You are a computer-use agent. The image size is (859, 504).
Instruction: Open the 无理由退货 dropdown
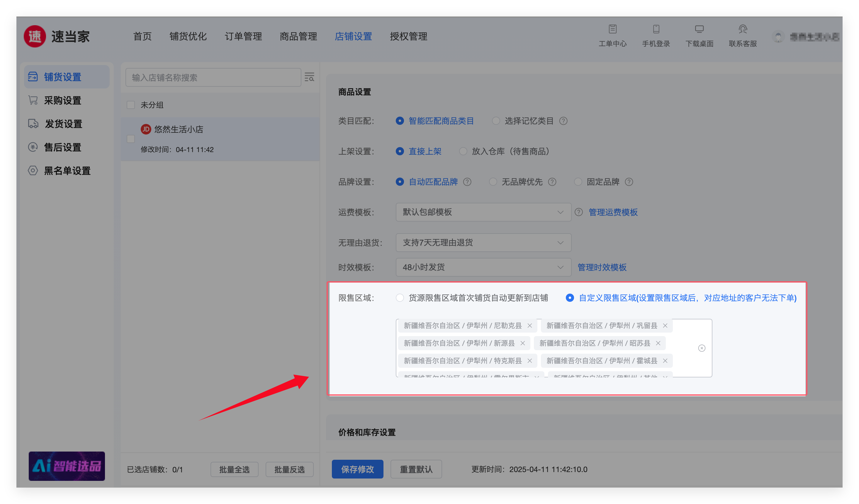(483, 243)
